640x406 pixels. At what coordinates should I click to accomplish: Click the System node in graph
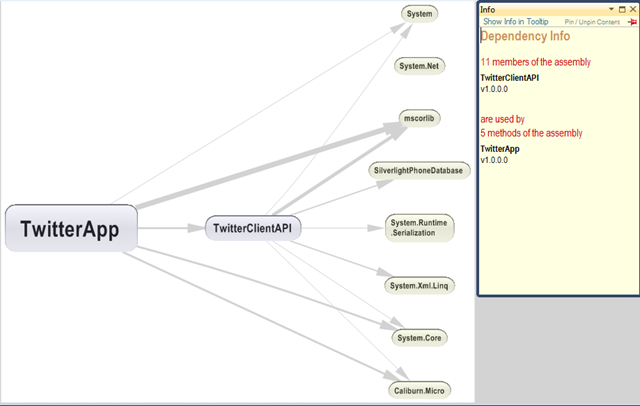[420, 14]
